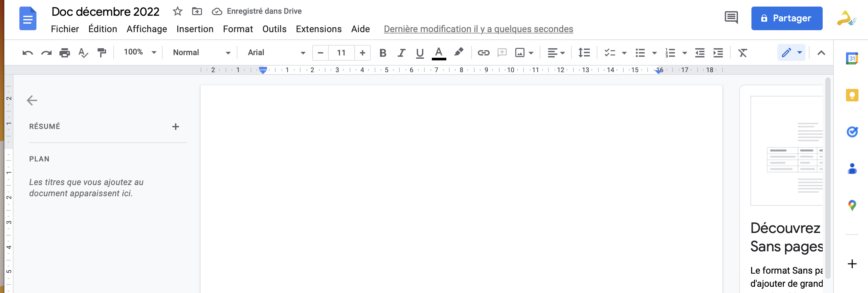Toggle underline formatting
This screenshot has width=868, height=293.
point(419,53)
